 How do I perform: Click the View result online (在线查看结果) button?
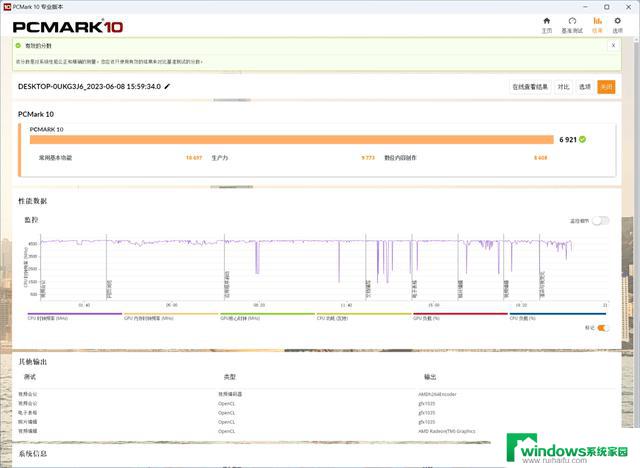tap(530, 87)
